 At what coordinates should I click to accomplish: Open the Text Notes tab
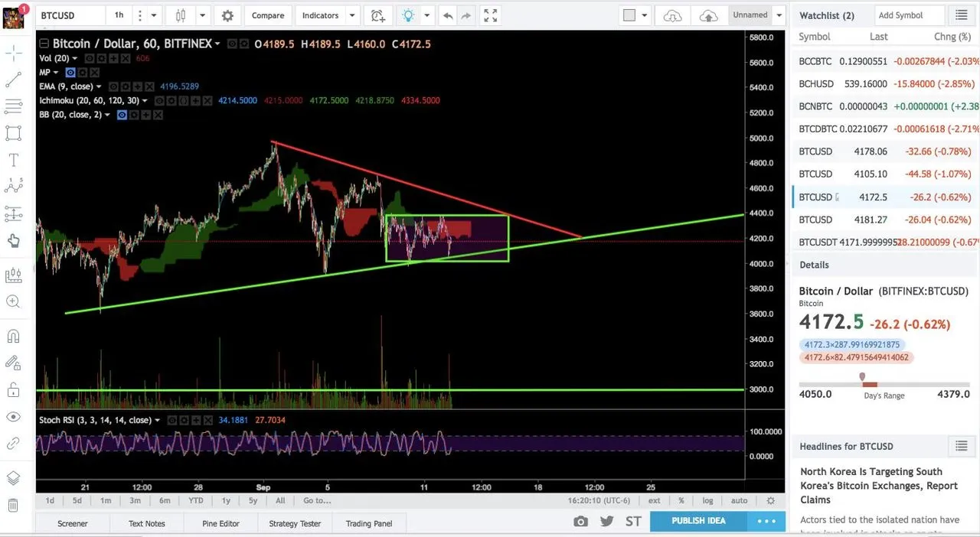pos(147,523)
